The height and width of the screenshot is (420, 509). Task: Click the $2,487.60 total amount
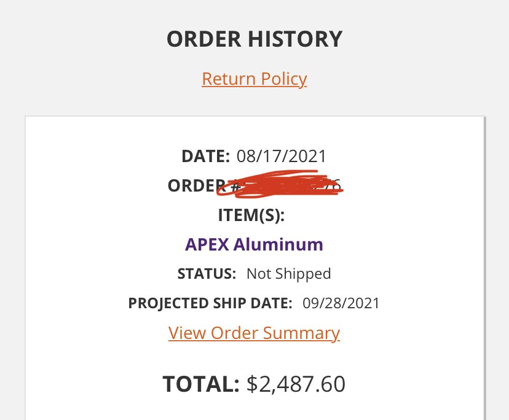click(296, 384)
